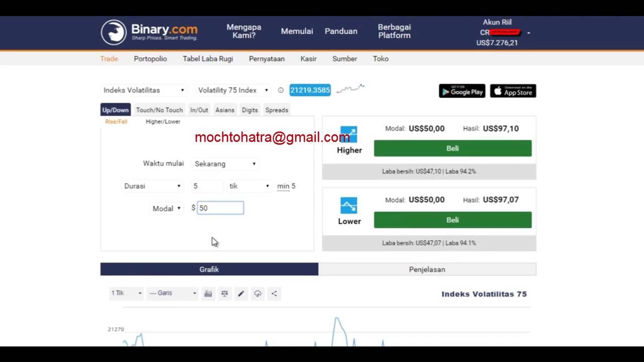Switch to Asians tab

225,110
